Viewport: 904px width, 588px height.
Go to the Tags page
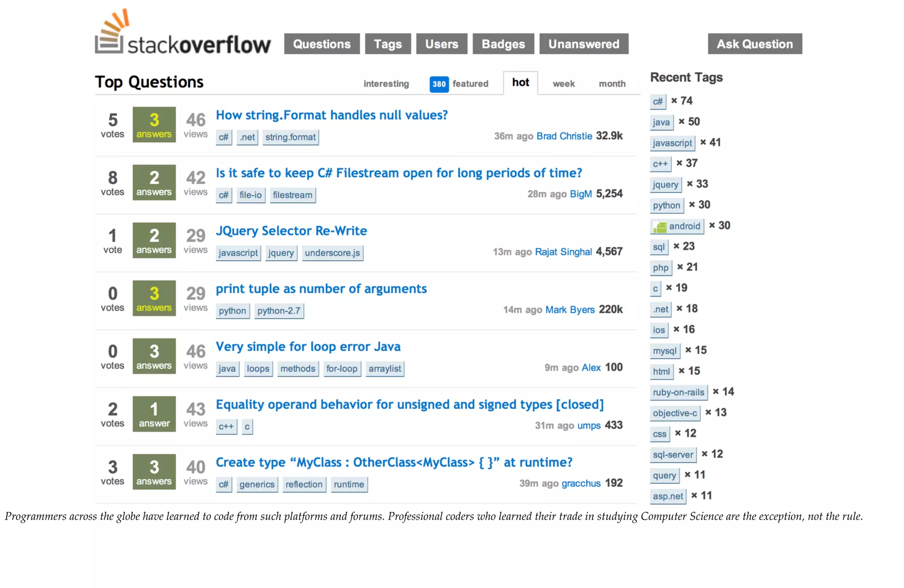(x=388, y=44)
